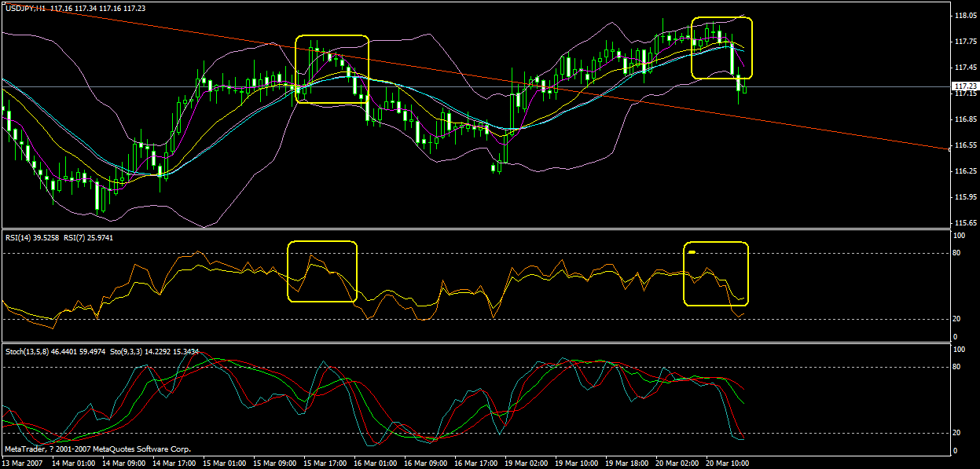The width and height of the screenshot is (980, 469).
Task: Click the 115.65 price axis value
Action: (966, 223)
